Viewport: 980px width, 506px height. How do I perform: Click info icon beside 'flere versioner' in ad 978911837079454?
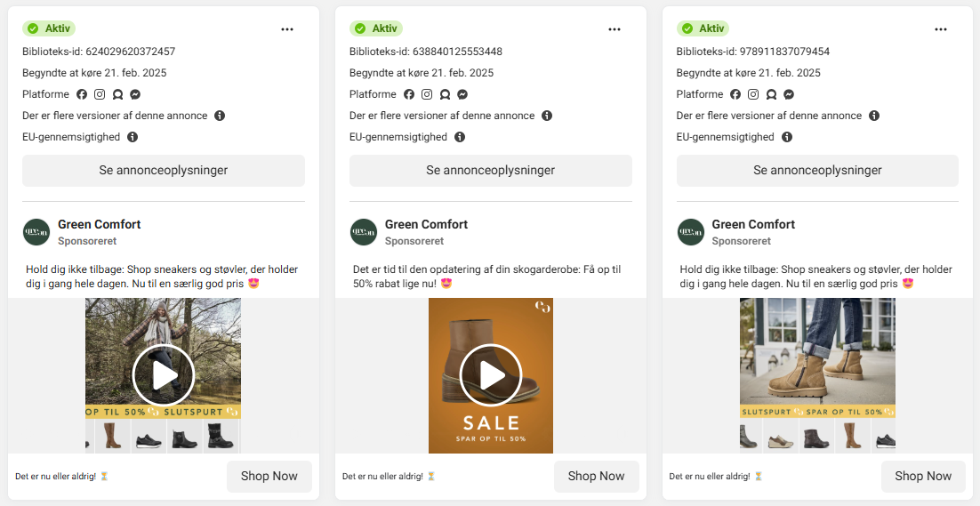(874, 116)
